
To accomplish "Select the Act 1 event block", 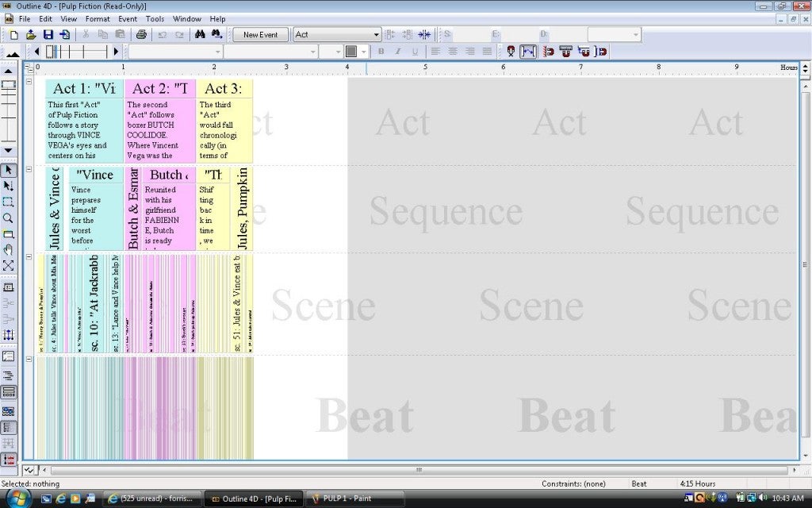I will point(84,121).
